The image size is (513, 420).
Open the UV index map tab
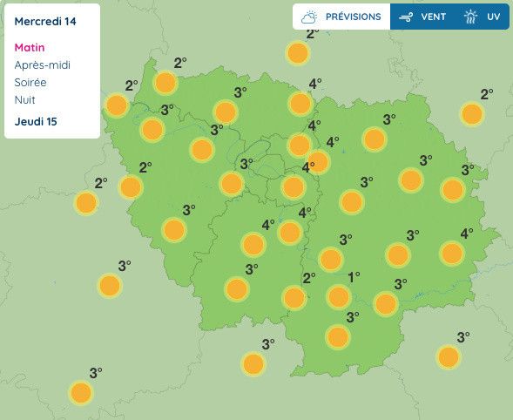pos(483,17)
